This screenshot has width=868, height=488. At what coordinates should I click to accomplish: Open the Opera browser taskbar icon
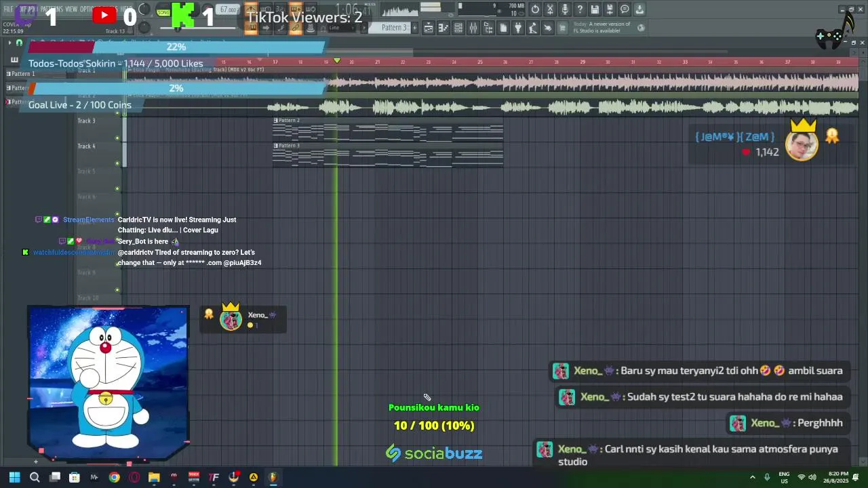click(x=134, y=477)
